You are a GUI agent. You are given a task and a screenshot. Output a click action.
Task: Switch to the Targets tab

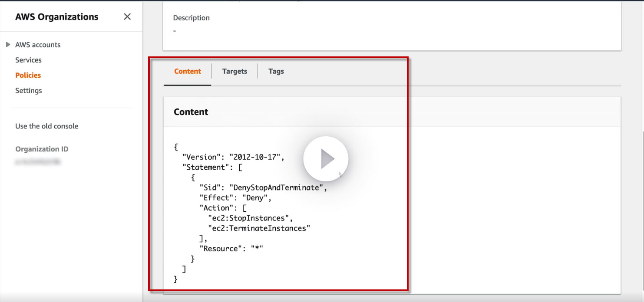pyautogui.click(x=234, y=71)
